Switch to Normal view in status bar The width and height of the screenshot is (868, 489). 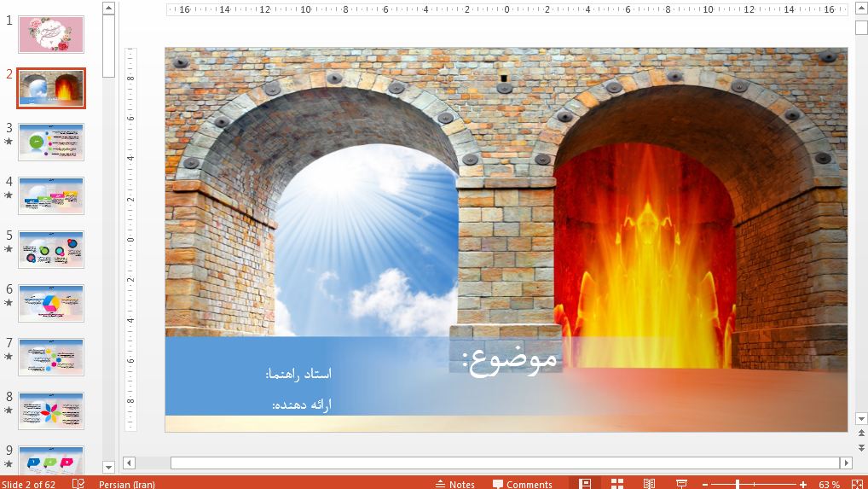click(x=585, y=484)
